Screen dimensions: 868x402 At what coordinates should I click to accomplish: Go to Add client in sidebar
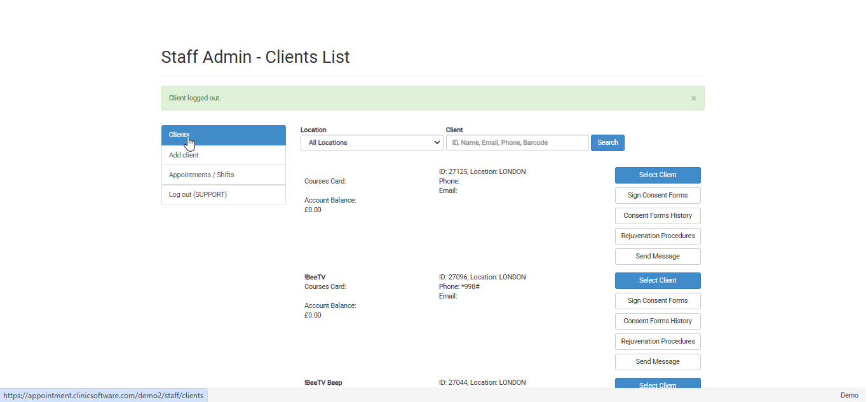223,155
